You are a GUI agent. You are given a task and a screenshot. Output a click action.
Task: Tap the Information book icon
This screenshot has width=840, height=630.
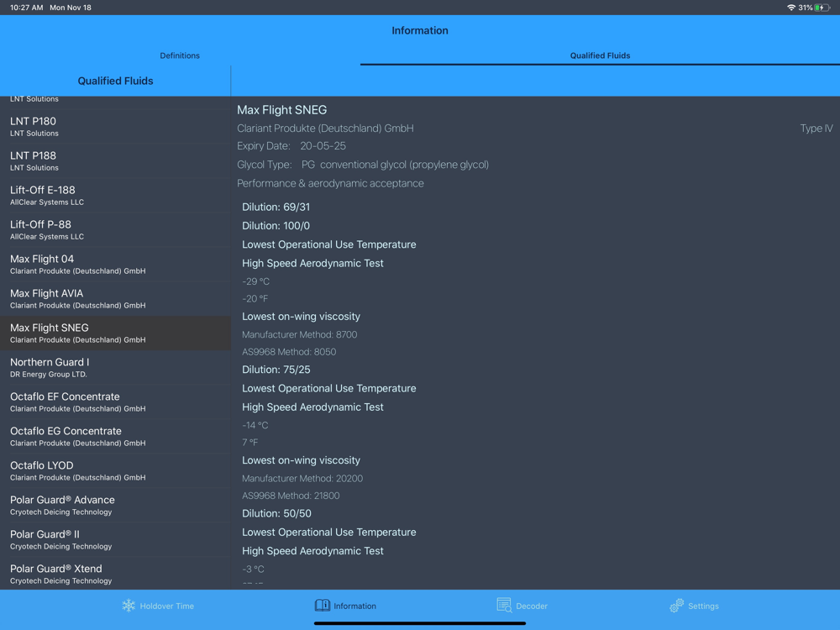pyautogui.click(x=322, y=606)
